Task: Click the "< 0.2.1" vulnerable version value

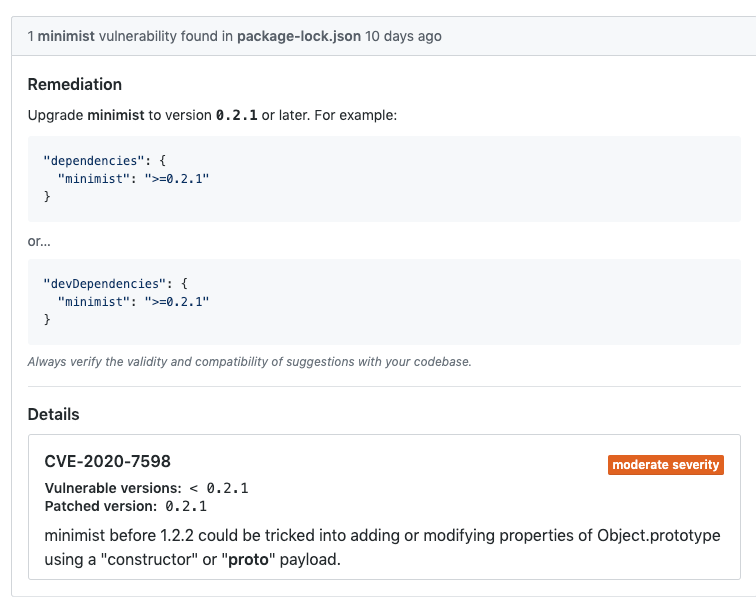Action: tap(218, 488)
